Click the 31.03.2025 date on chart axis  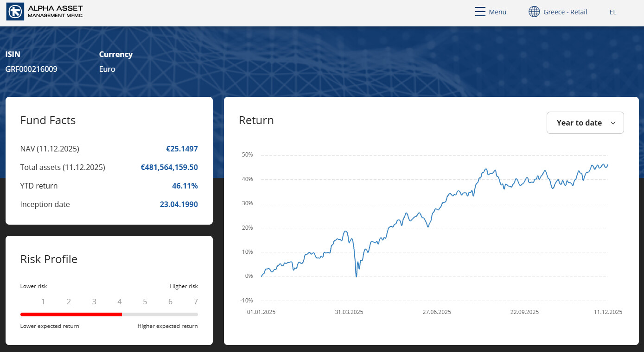pos(349,312)
